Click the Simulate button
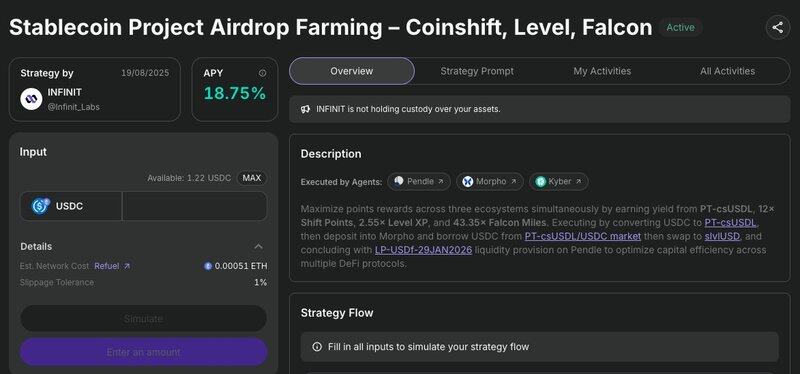The image size is (800, 374). tap(143, 319)
